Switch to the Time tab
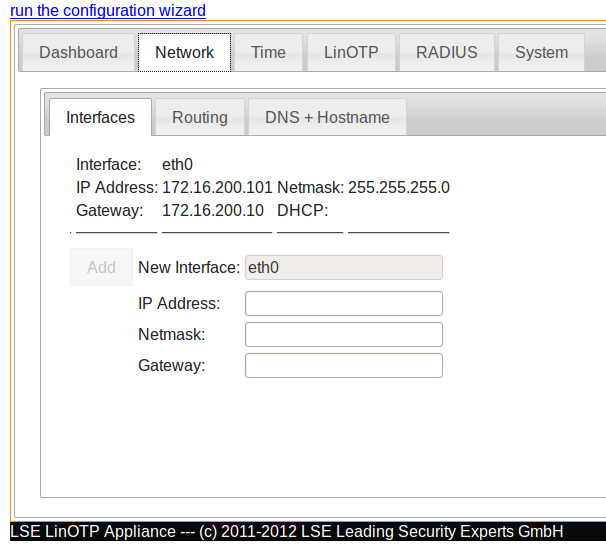The height and width of the screenshot is (553, 606). coord(268,53)
